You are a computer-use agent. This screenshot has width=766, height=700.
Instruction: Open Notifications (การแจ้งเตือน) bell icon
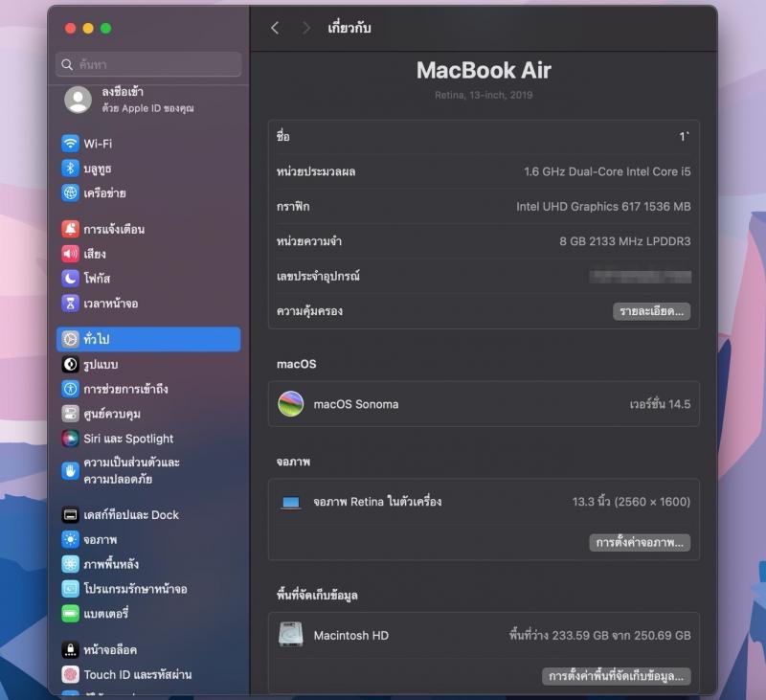tap(70, 229)
